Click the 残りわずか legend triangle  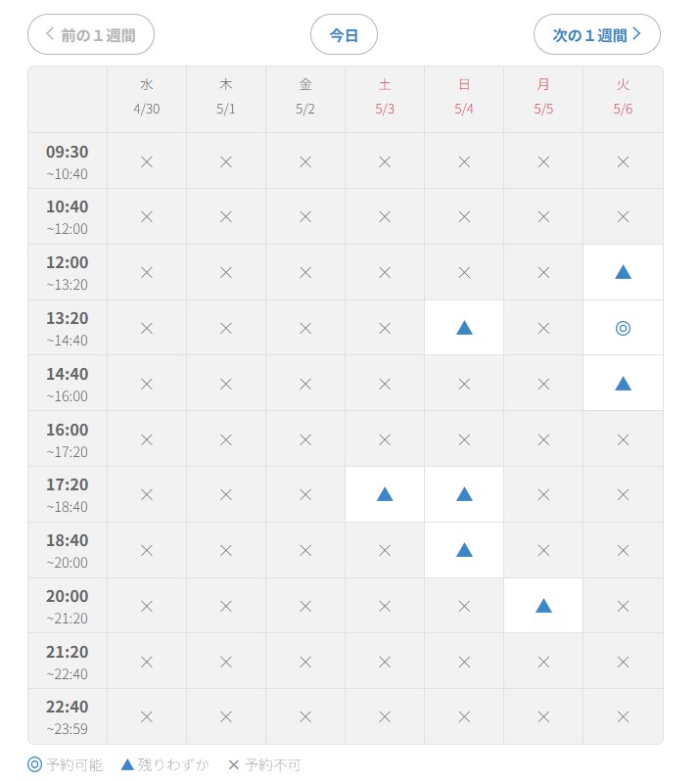point(127,764)
